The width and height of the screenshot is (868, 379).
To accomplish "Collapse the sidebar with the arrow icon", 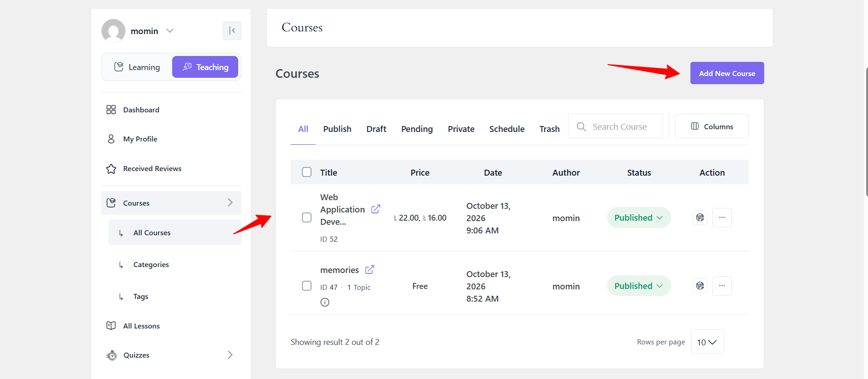I will click(x=232, y=30).
